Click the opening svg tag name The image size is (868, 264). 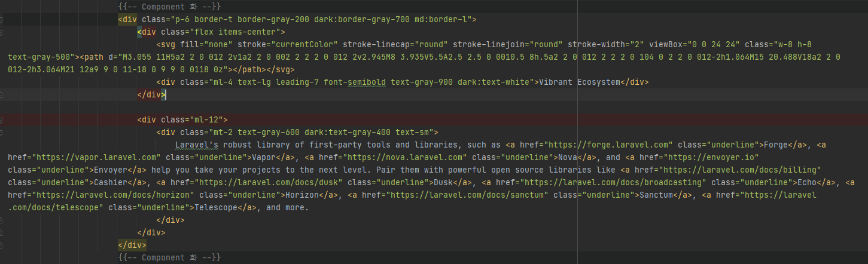(x=169, y=44)
